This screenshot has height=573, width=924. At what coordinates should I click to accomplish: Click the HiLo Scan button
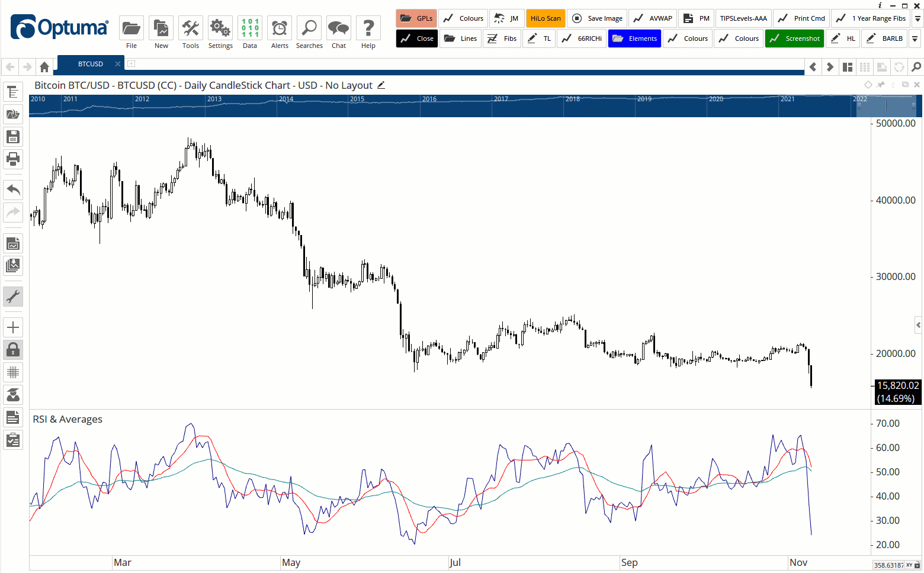[546, 18]
